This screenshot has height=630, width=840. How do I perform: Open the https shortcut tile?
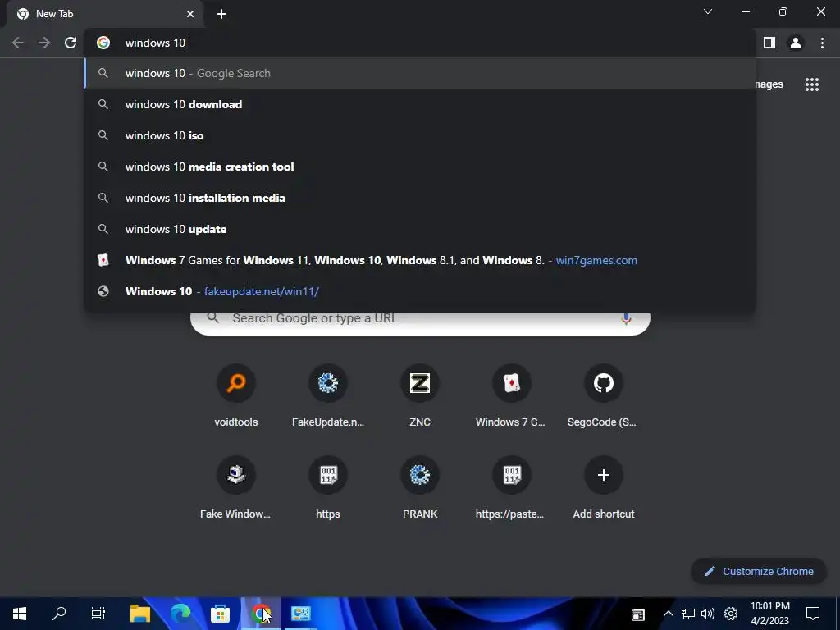(328, 488)
